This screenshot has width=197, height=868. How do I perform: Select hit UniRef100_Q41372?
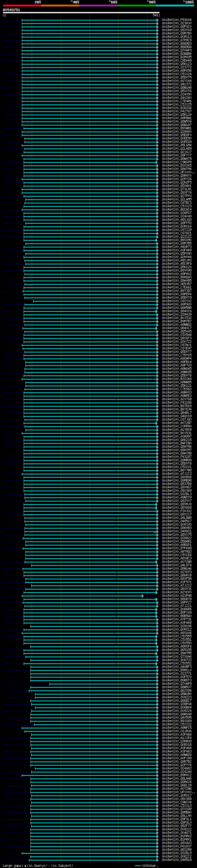pyautogui.click(x=177, y=84)
